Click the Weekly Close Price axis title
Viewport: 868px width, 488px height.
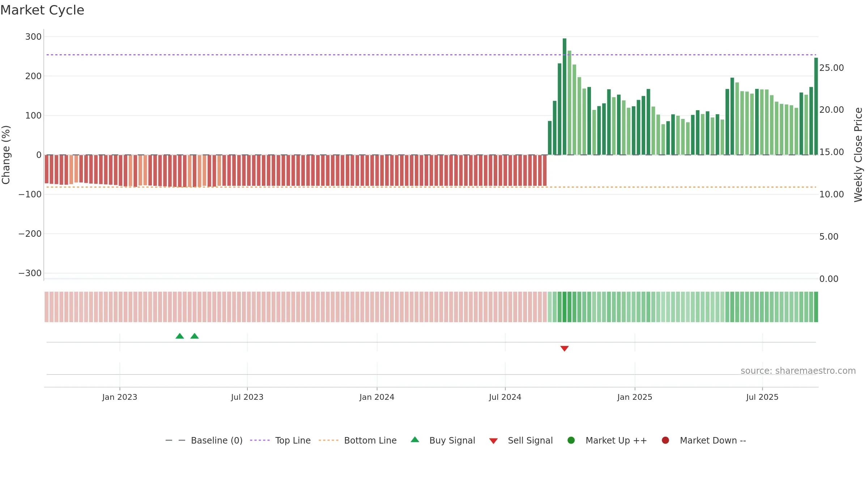(x=859, y=155)
